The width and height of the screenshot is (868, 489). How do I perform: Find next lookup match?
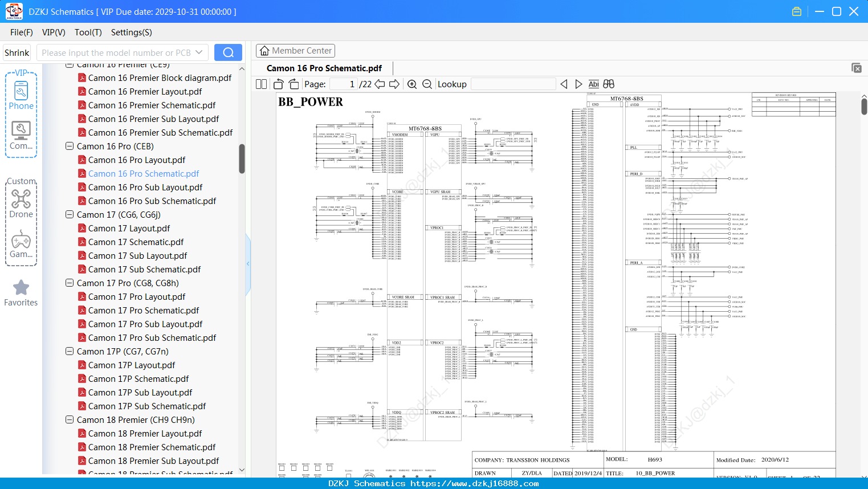pyautogui.click(x=578, y=84)
